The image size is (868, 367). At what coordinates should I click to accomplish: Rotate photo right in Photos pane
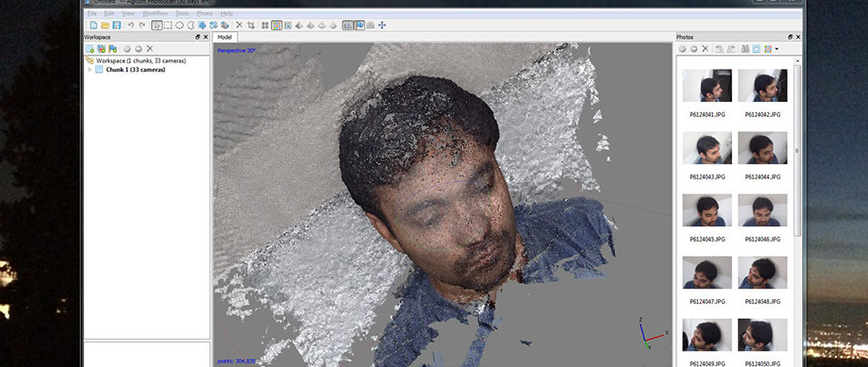click(730, 49)
